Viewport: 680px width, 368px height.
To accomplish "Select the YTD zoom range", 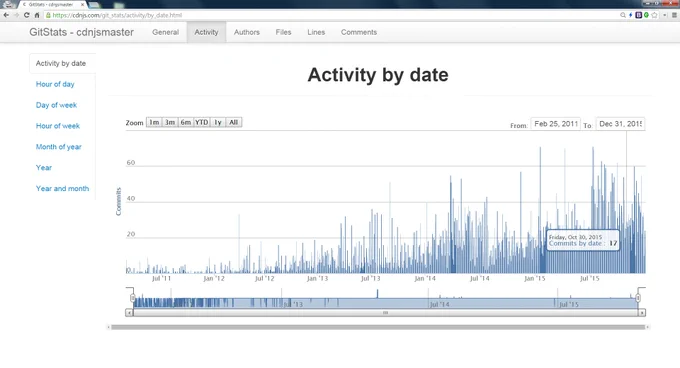I will [x=202, y=122].
